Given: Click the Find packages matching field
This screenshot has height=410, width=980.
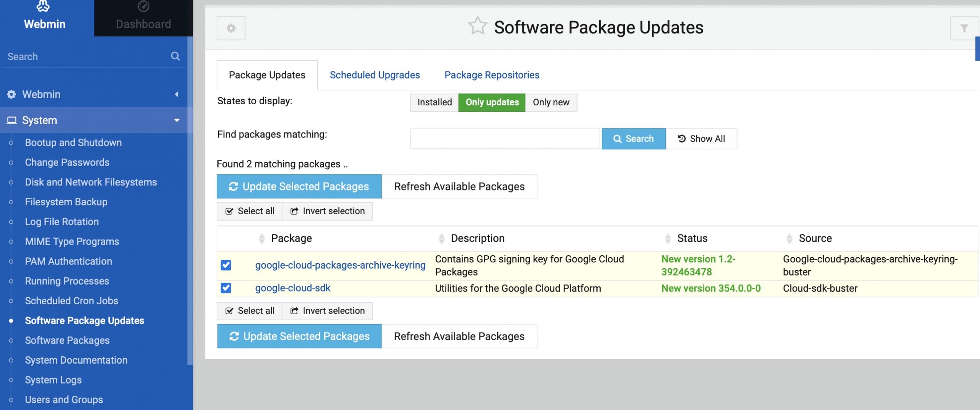Looking at the screenshot, I should (505, 138).
